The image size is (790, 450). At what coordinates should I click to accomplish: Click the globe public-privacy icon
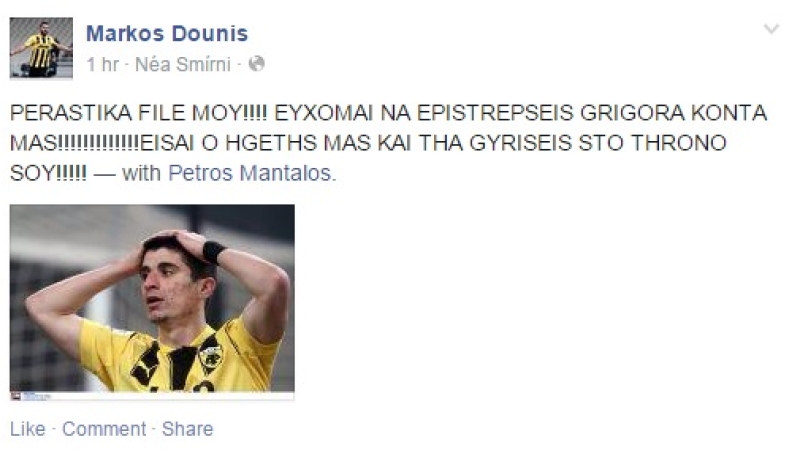click(x=256, y=64)
